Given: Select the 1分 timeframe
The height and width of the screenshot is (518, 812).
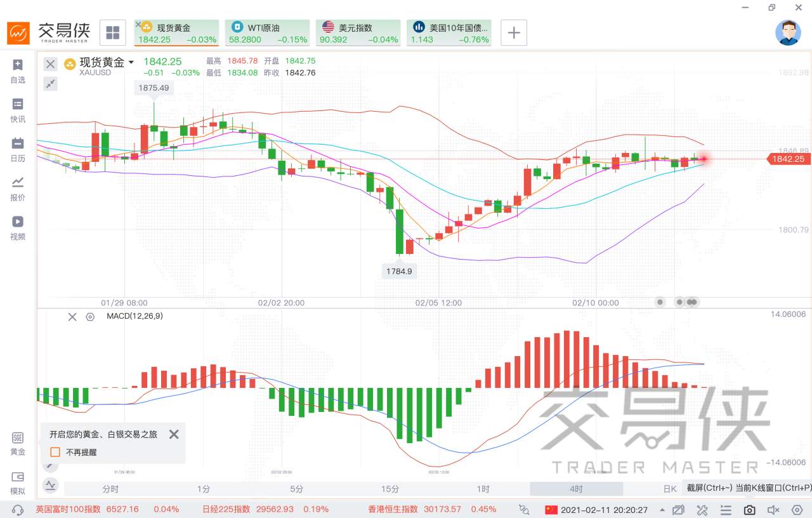Looking at the screenshot, I should pyautogui.click(x=203, y=489).
